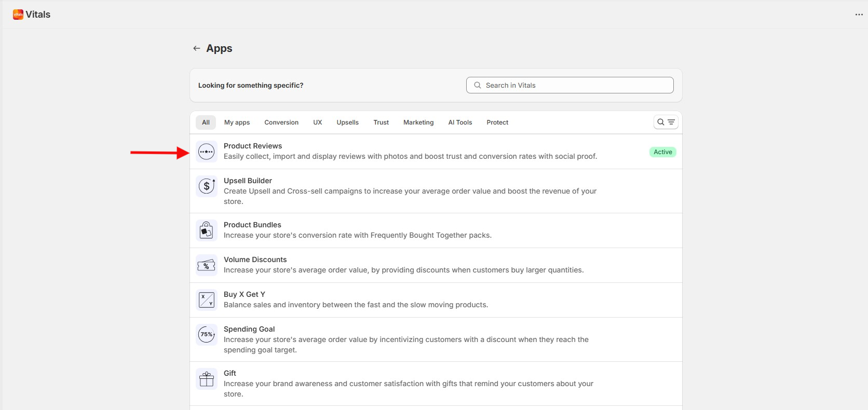Click the Product Reviews star icon
Screen dimensions: 868x410
[x=207, y=152]
